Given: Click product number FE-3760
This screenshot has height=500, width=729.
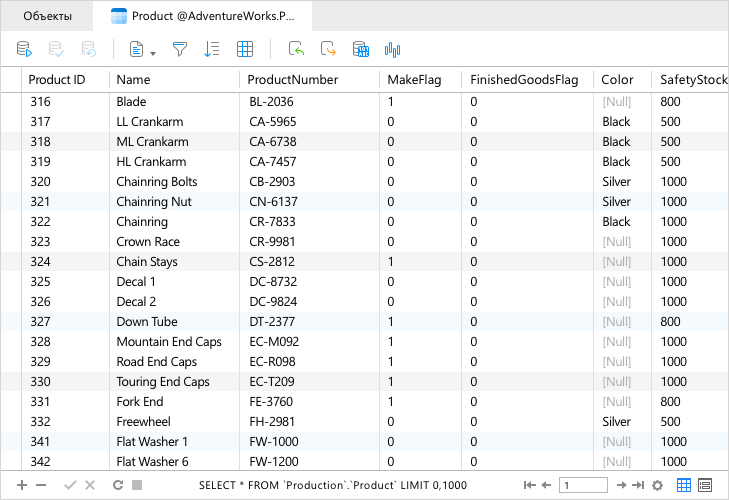Looking at the screenshot, I should coord(309,401).
